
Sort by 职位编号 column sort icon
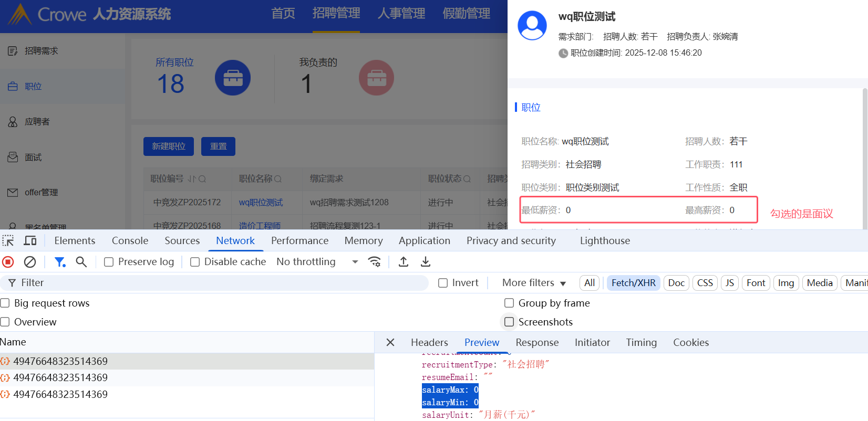pos(192,179)
